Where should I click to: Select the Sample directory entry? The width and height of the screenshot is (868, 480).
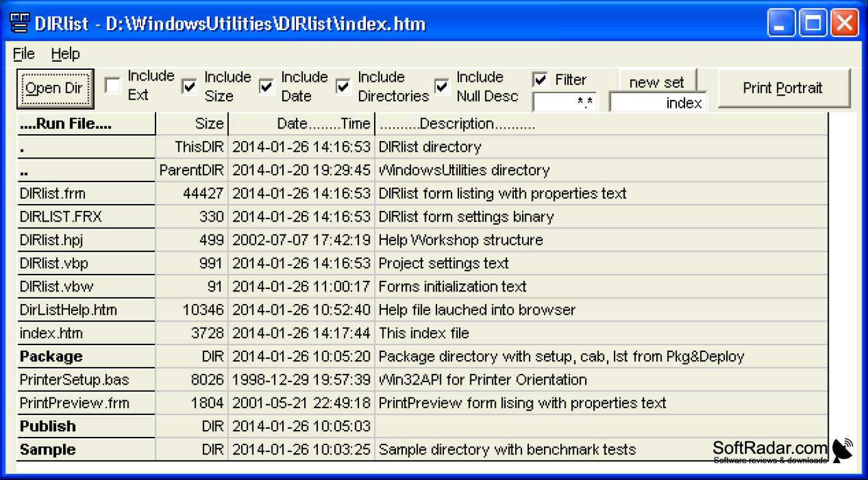(x=86, y=449)
